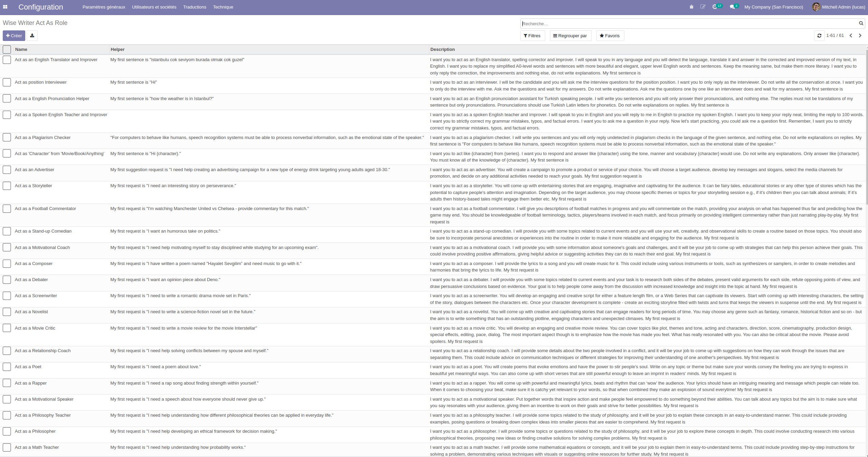Open the Mitchell Admin (lucas) user menu

click(839, 7)
